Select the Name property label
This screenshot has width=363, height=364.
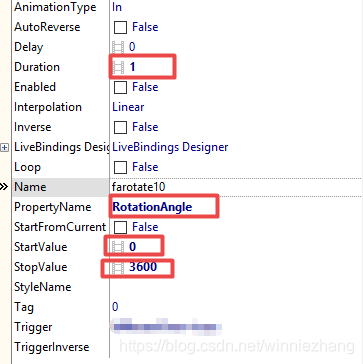(30, 187)
